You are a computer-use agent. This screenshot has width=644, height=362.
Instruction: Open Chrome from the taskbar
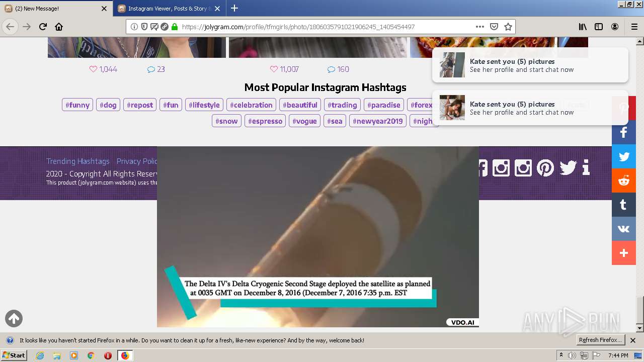click(x=91, y=355)
